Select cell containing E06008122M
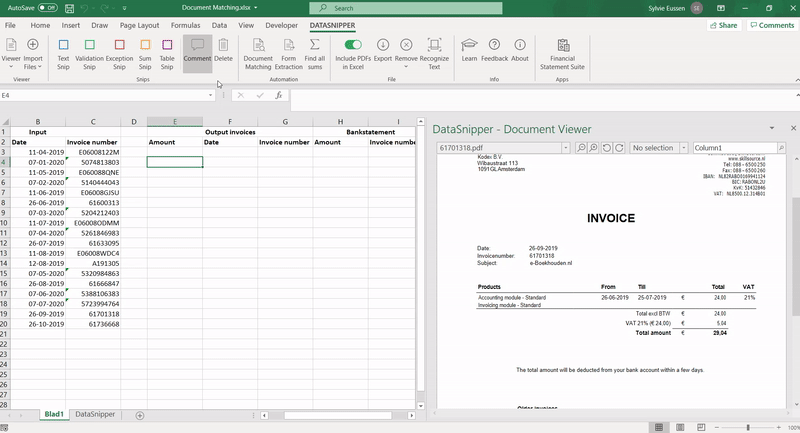The width and height of the screenshot is (800, 433). (x=93, y=152)
